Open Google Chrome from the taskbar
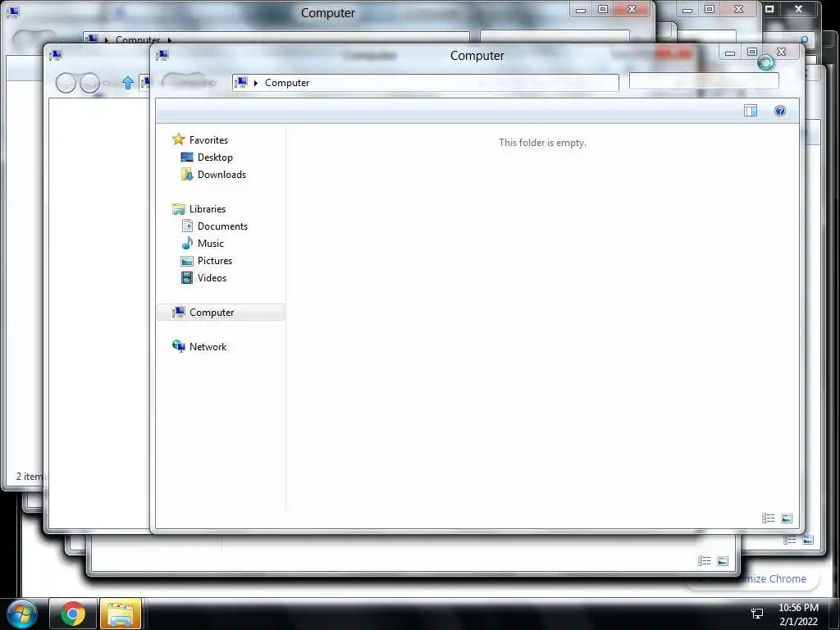Viewport: 840px width, 630px height. pyautogui.click(x=73, y=614)
